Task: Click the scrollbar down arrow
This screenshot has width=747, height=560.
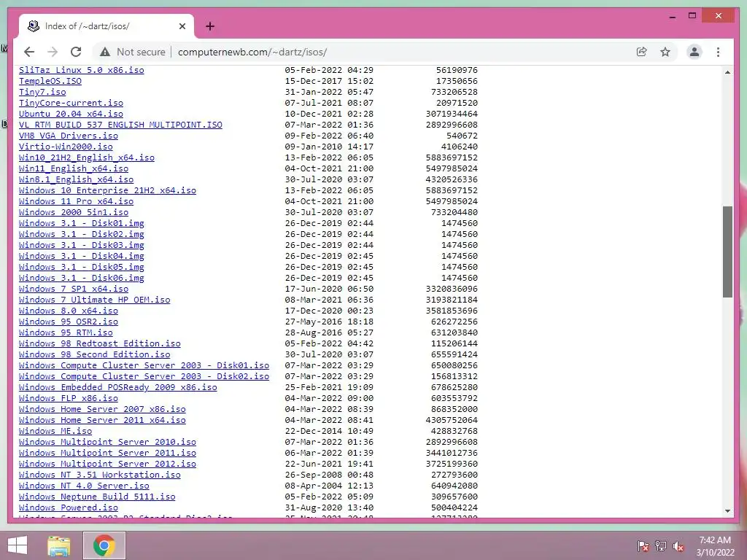Action: tap(727, 511)
